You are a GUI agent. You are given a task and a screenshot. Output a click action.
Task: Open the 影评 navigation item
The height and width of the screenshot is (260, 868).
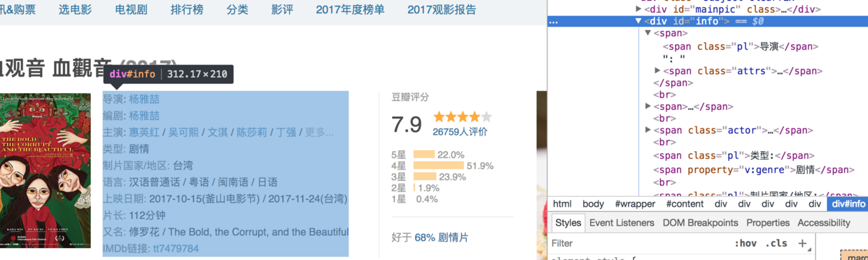coord(282,10)
